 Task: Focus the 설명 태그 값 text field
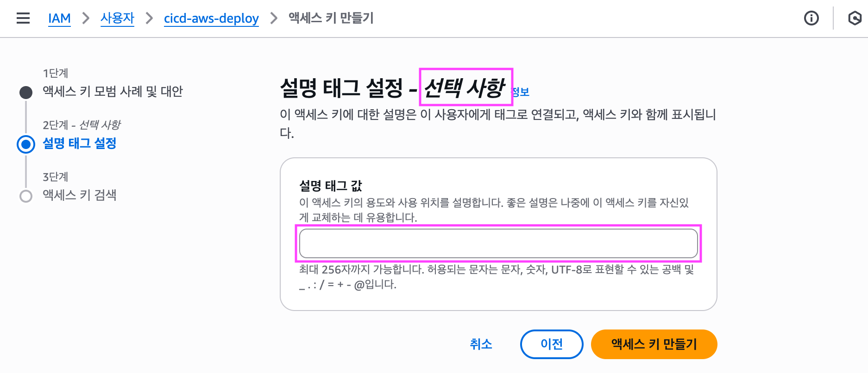tap(498, 243)
